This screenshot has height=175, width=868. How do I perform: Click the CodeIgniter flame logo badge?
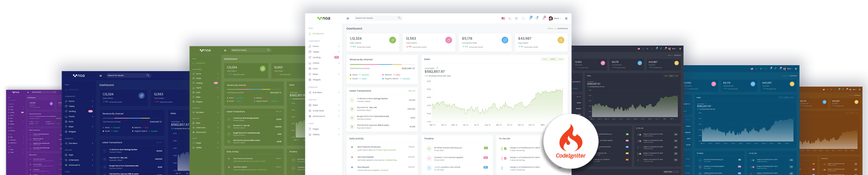coord(570,141)
